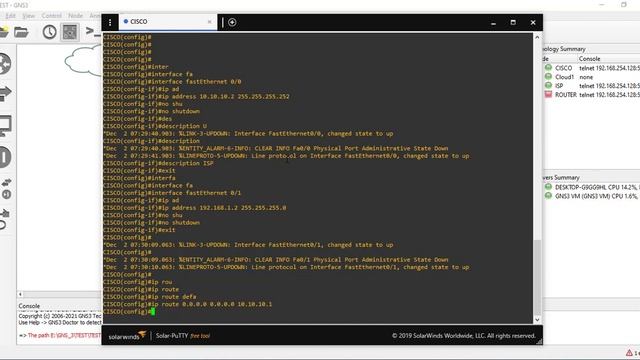Select Cloud1 in the Topology Summary
Image resolution: width=640 pixels, height=360 pixels.
point(564,77)
